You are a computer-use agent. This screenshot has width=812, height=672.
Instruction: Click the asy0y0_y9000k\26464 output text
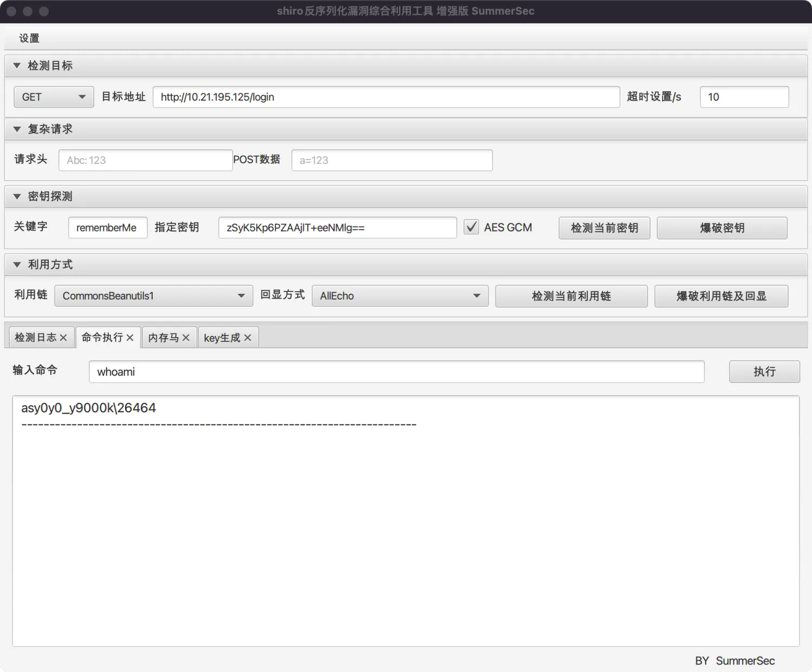(89, 408)
